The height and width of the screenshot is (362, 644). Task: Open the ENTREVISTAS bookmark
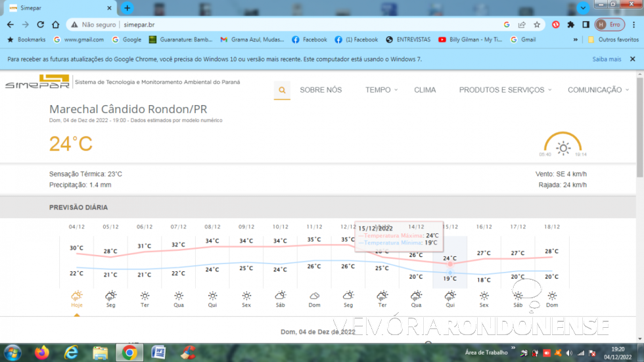(x=408, y=39)
